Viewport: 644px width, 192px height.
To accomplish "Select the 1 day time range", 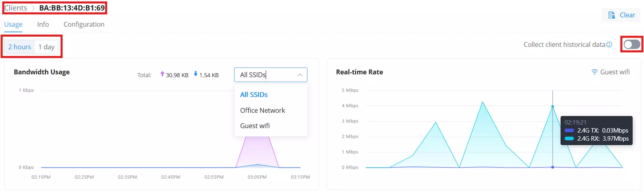I will click(47, 47).
